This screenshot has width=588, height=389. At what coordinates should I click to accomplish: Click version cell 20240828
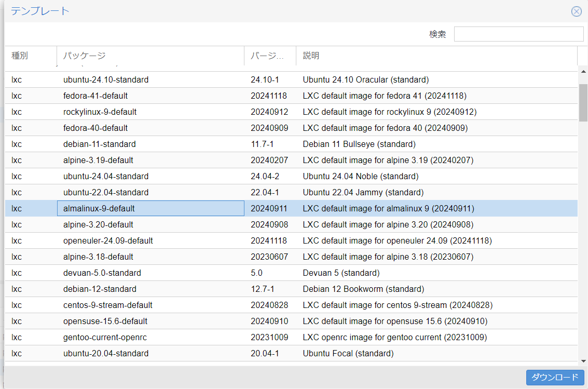pos(269,305)
